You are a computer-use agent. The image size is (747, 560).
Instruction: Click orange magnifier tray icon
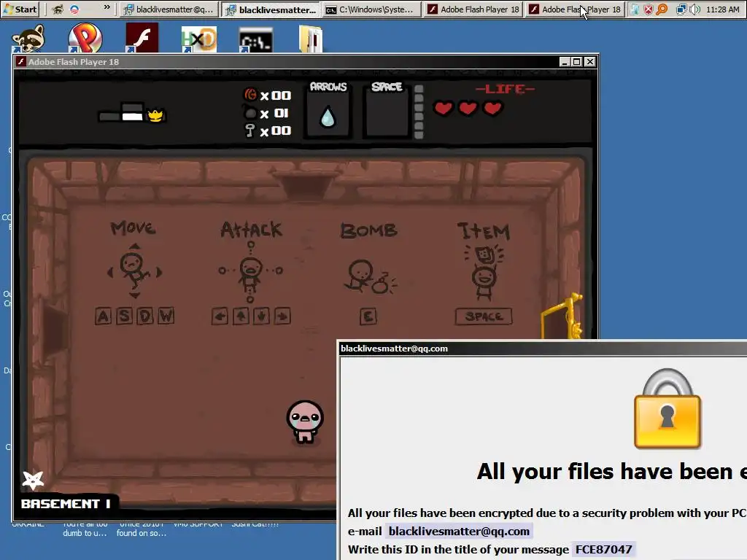pos(662,9)
